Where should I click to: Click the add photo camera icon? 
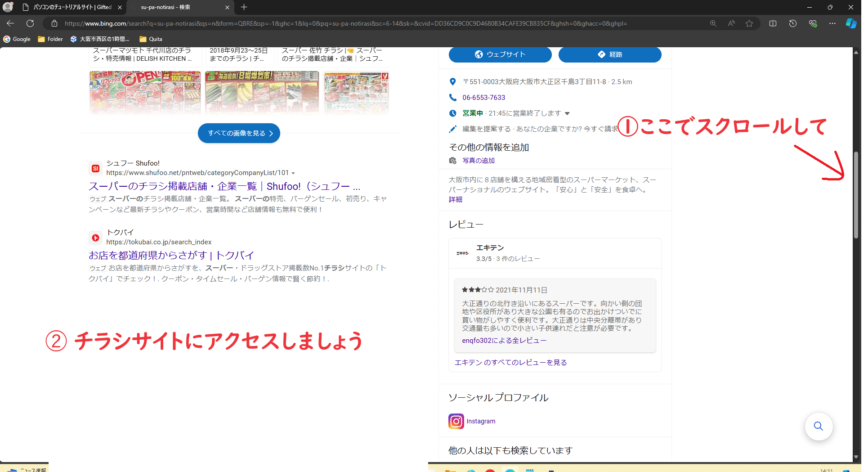[453, 161]
